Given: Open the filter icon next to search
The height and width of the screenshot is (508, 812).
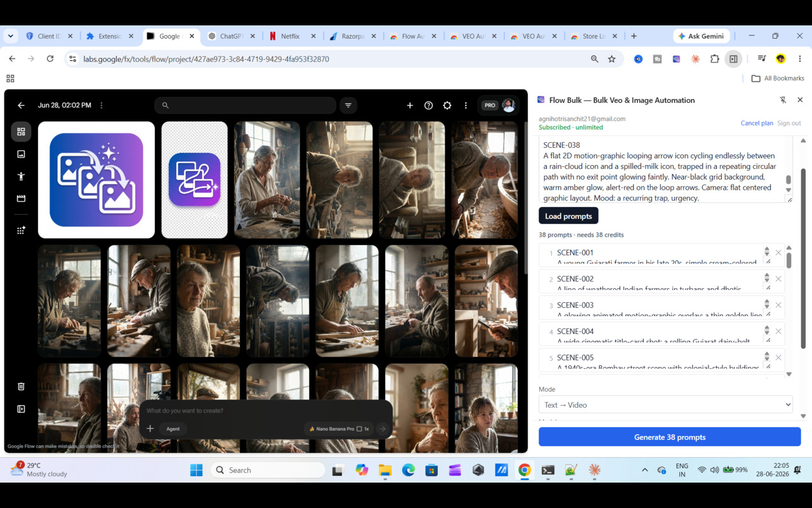Looking at the screenshot, I should tap(348, 105).
